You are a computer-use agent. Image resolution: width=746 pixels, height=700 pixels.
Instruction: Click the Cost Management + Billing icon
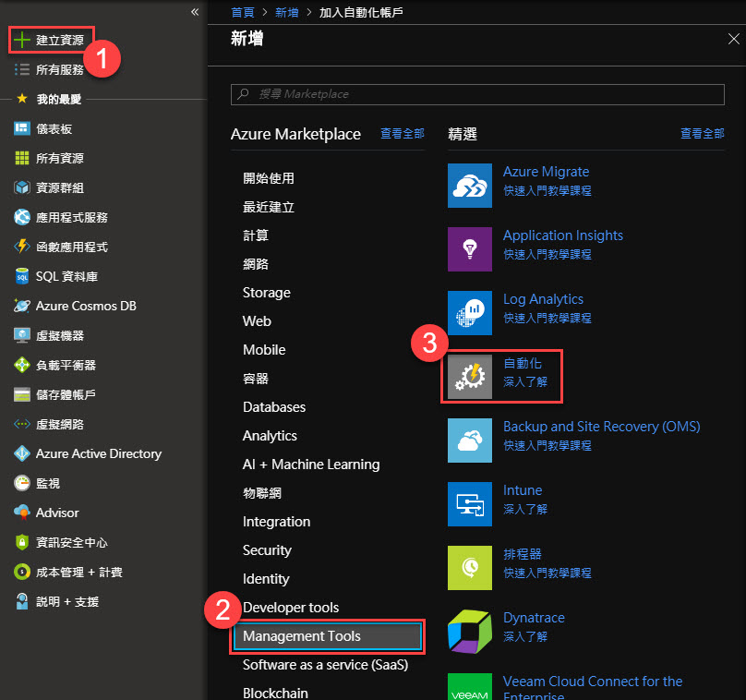[22, 572]
